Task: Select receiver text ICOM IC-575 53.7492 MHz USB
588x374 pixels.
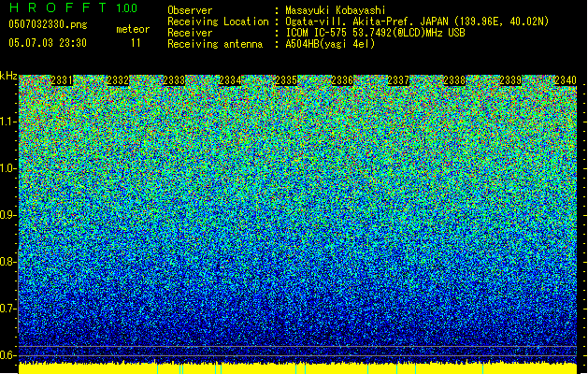Action: click(x=375, y=33)
